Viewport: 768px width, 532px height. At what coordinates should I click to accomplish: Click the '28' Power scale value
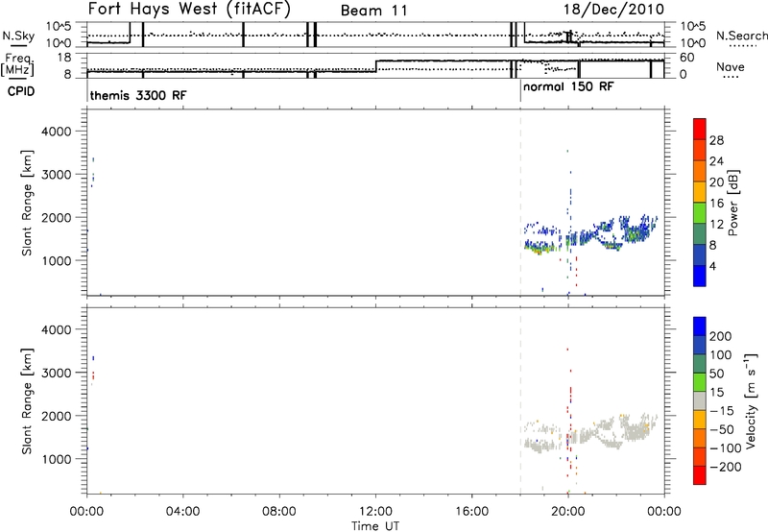(716, 140)
